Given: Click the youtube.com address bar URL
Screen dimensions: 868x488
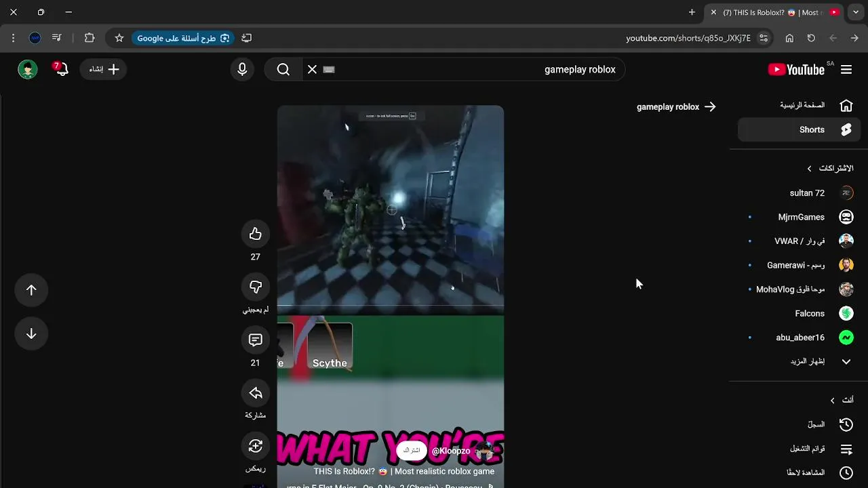Looking at the screenshot, I should click(x=688, y=38).
